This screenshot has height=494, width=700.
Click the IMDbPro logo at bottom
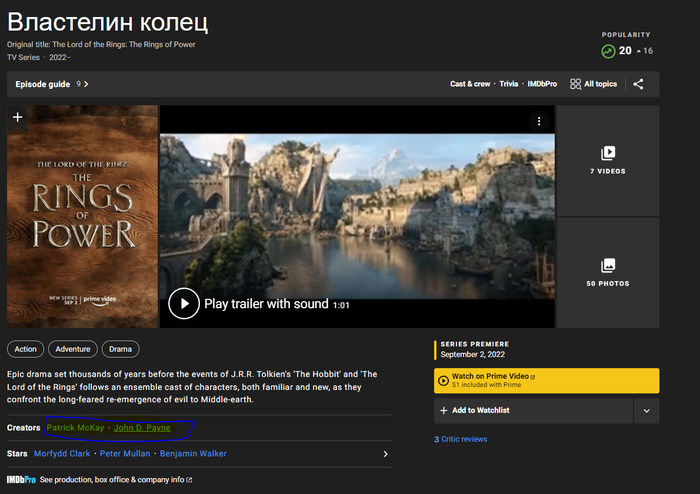coord(21,480)
